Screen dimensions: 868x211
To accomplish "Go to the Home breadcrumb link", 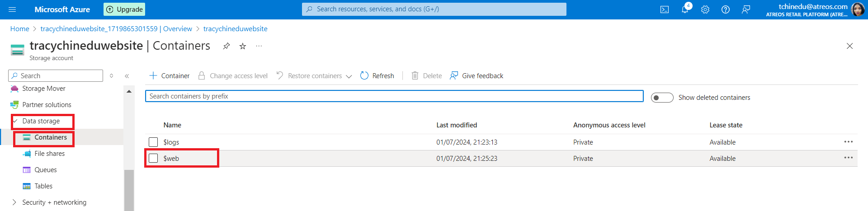I will click(x=19, y=29).
